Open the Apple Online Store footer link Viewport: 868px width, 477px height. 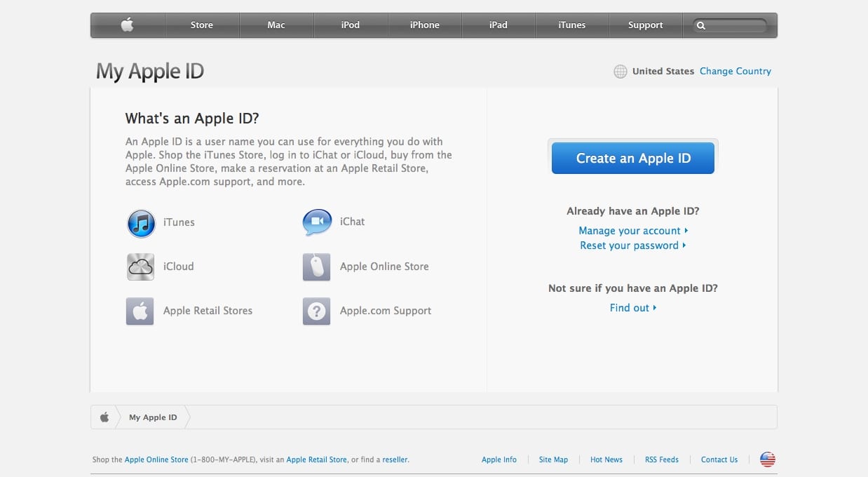[156, 460]
